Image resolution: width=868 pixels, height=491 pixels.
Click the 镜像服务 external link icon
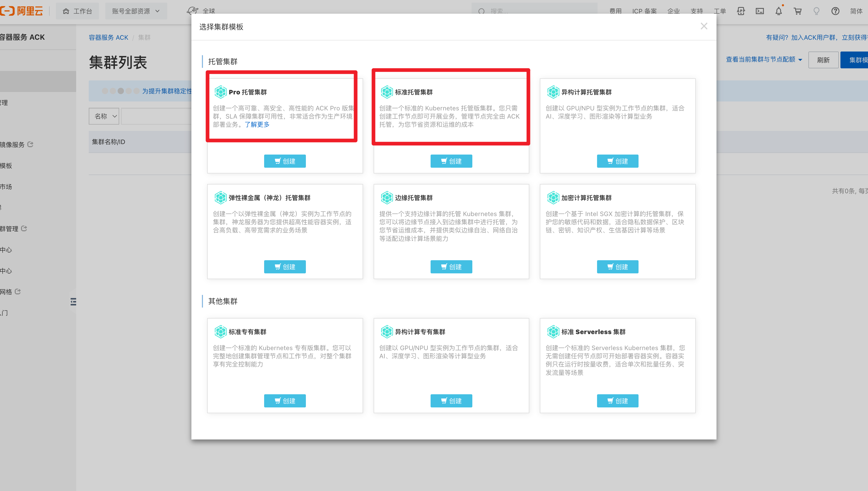[30, 144]
